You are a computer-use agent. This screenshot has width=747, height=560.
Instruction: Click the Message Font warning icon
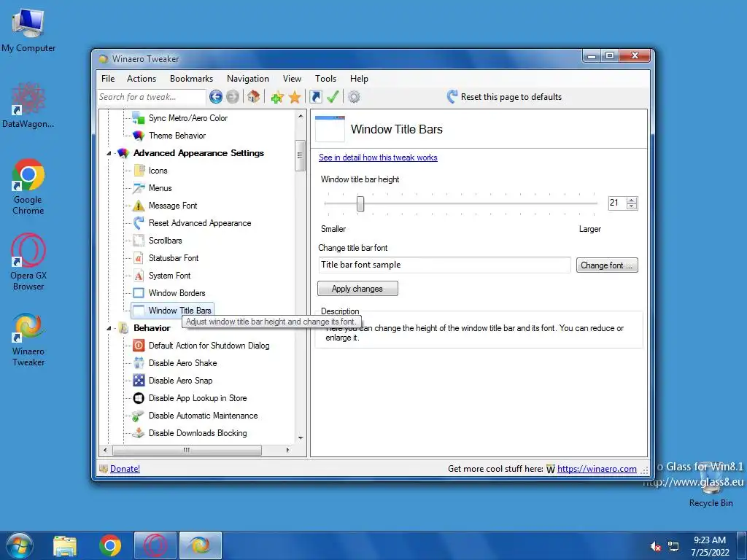139,206
